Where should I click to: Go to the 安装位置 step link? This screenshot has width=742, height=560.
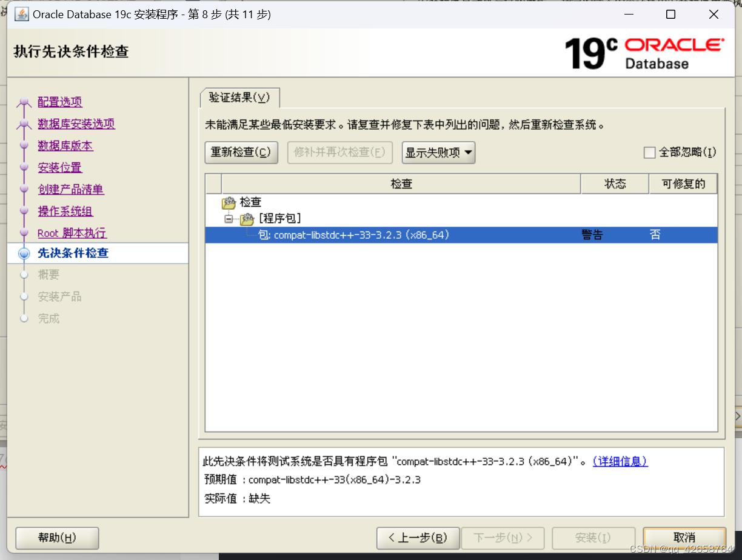point(60,168)
